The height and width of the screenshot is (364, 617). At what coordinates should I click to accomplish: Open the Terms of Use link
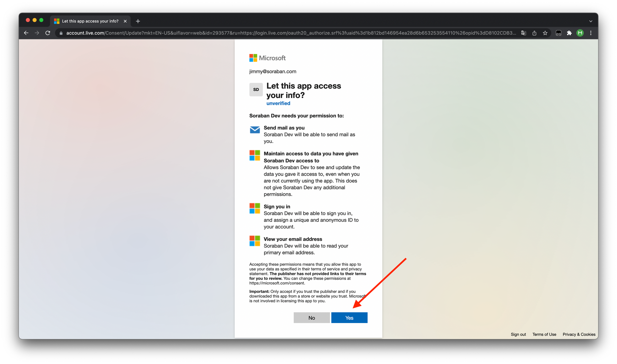(x=544, y=334)
